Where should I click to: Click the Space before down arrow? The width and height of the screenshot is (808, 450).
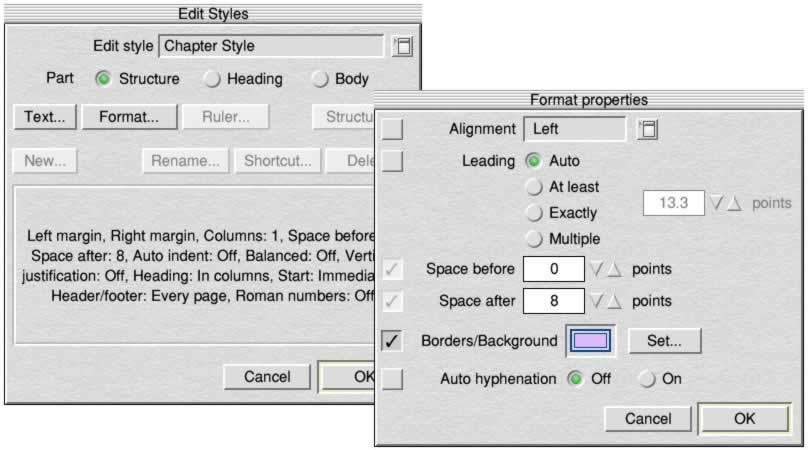click(x=598, y=270)
